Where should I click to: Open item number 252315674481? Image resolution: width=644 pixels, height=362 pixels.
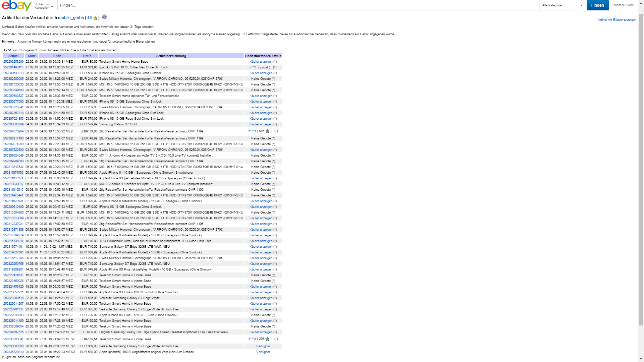(13, 247)
